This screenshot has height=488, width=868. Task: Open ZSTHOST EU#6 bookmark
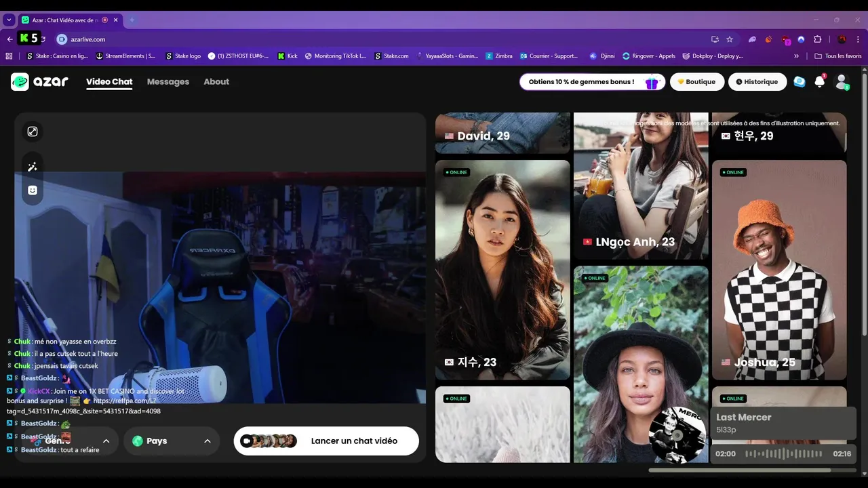239,56
